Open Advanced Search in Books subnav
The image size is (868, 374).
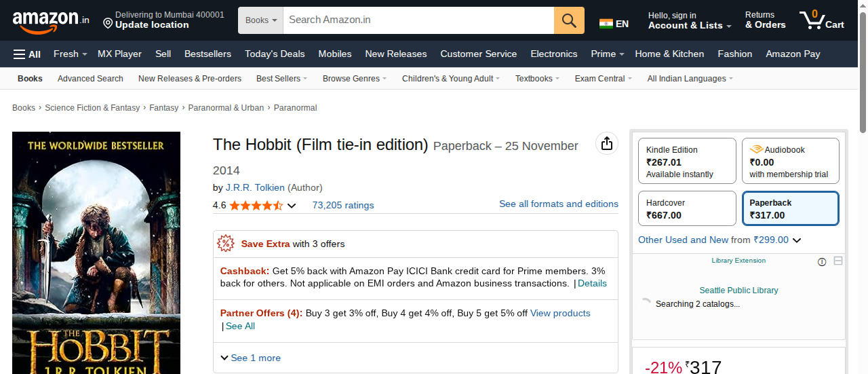point(90,79)
